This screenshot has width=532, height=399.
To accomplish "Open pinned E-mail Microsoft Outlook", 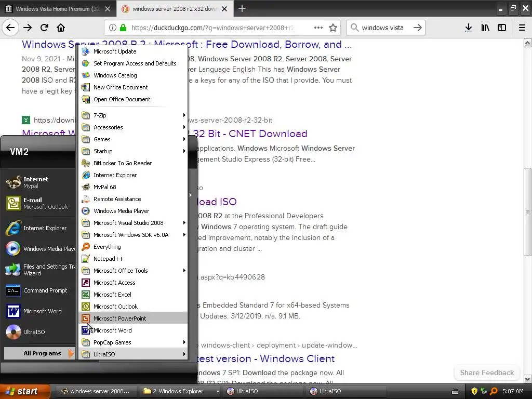I will [x=39, y=203].
